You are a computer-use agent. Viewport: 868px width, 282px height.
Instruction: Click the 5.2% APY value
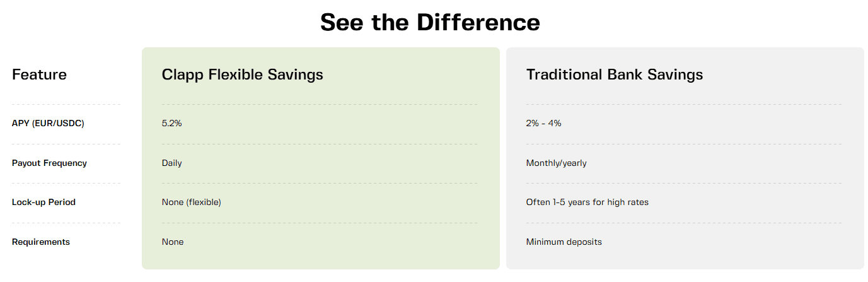[171, 123]
